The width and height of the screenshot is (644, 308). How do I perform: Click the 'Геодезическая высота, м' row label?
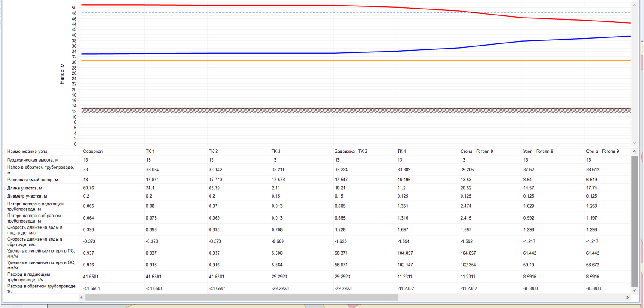click(x=33, y=160)
